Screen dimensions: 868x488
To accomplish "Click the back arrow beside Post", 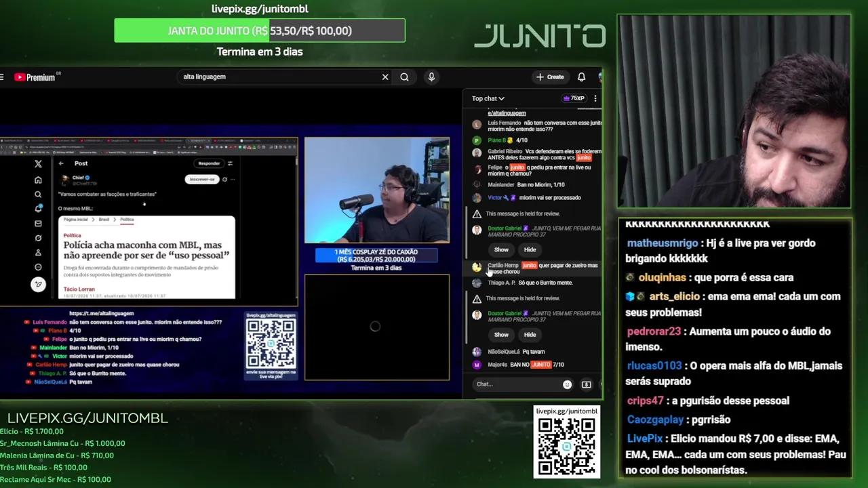I will (x=61, y=163).
